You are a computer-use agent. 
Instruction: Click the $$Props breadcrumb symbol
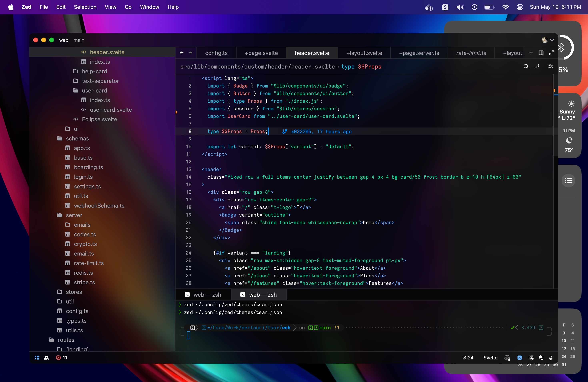click(369, 67)
